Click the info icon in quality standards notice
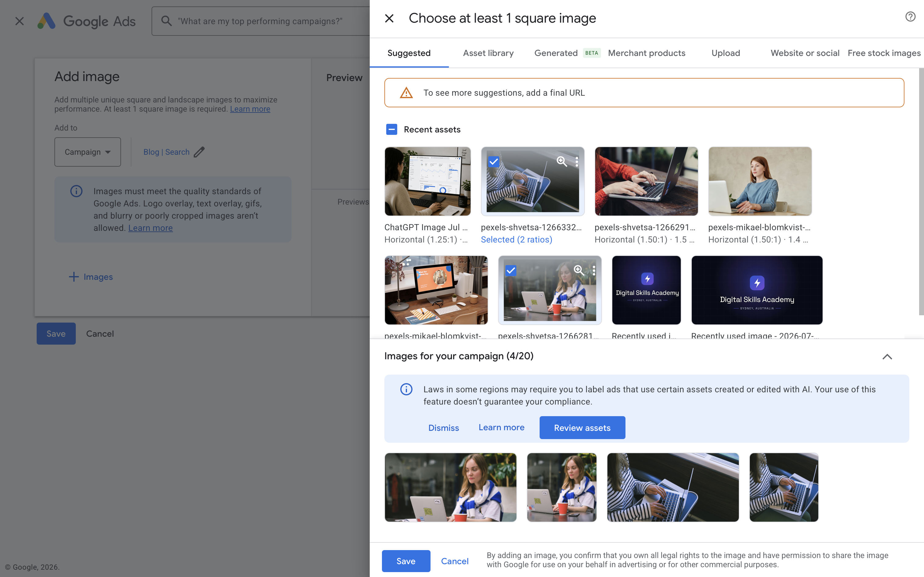 coord(76,191)
